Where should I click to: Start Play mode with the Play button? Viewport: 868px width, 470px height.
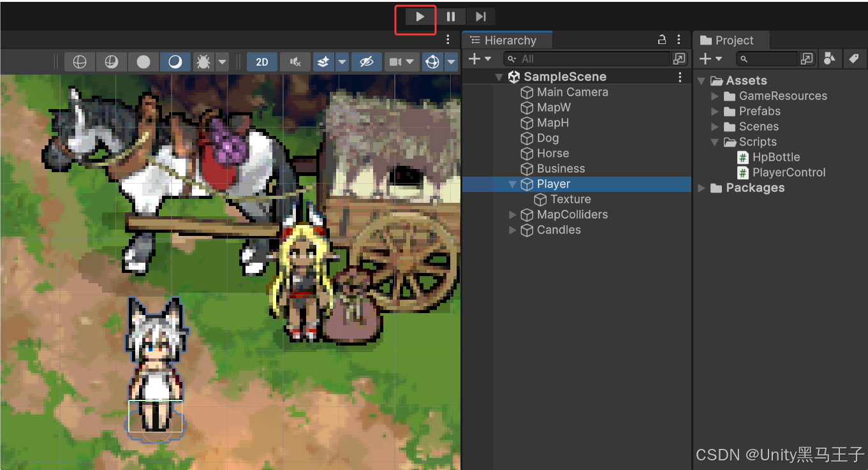point(420,17)
